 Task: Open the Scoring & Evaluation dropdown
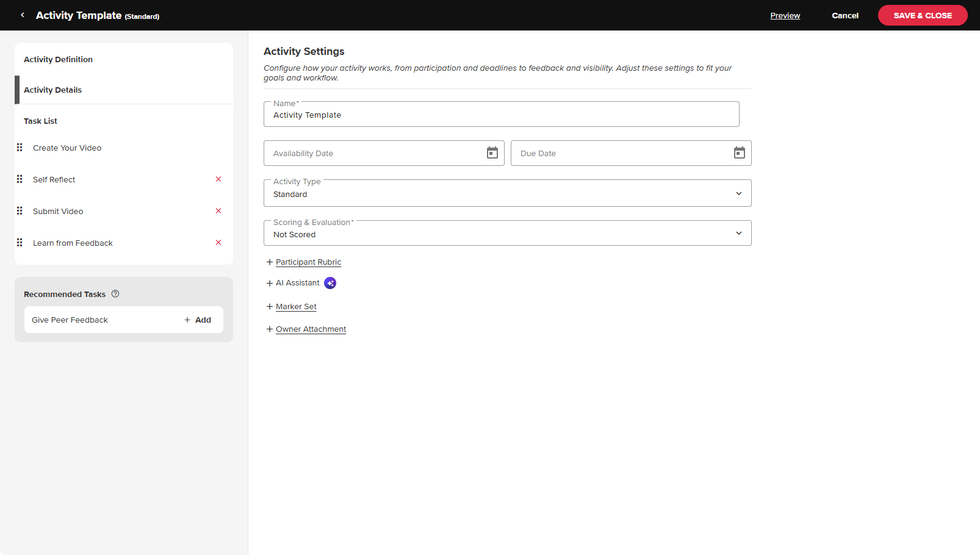508,233
